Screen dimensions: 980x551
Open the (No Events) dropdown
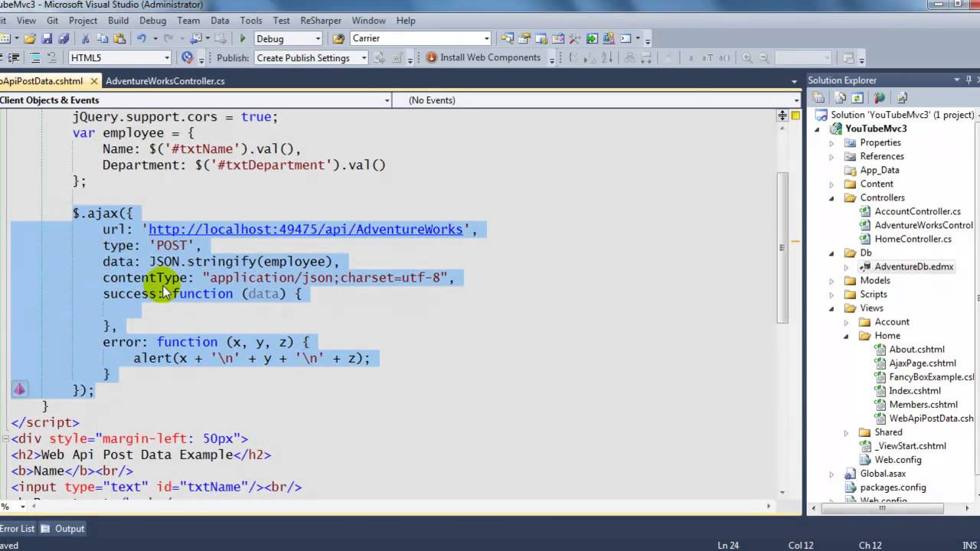pyautogui.click(x=797, y=100)
